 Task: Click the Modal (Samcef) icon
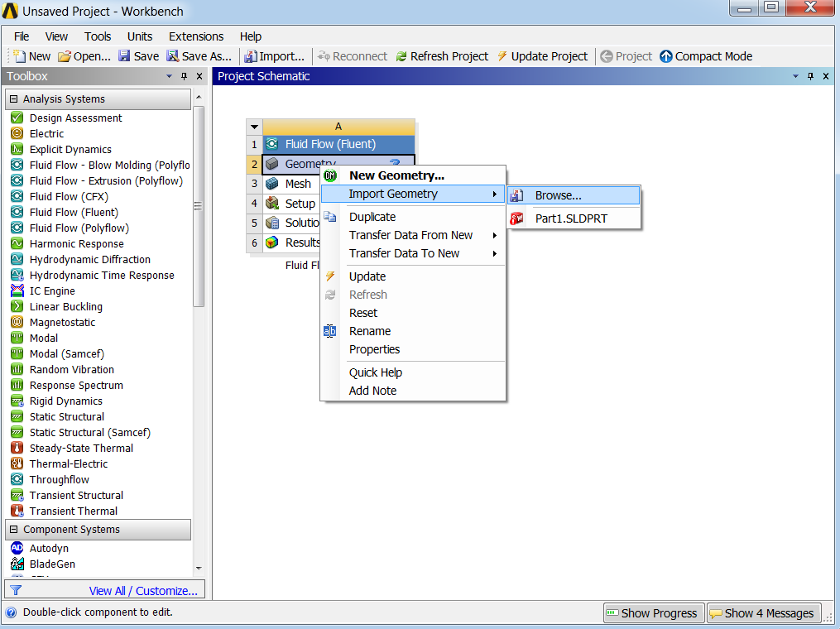(17, 353)
